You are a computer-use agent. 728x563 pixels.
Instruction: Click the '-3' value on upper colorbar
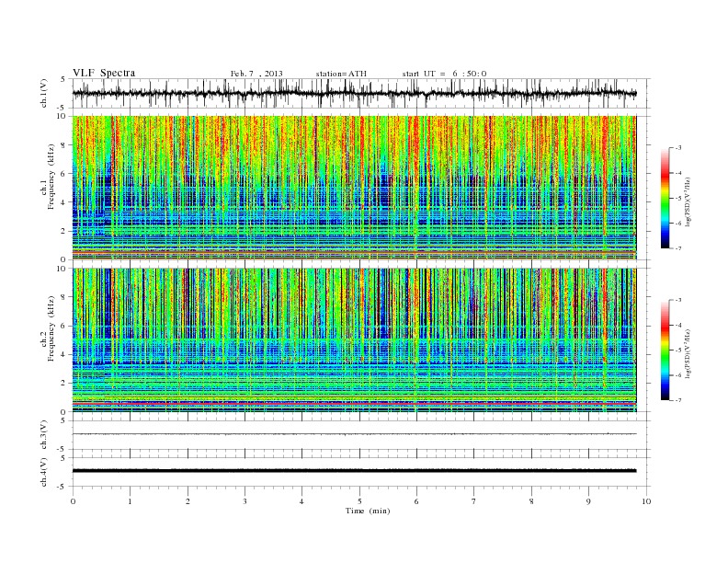677,148
